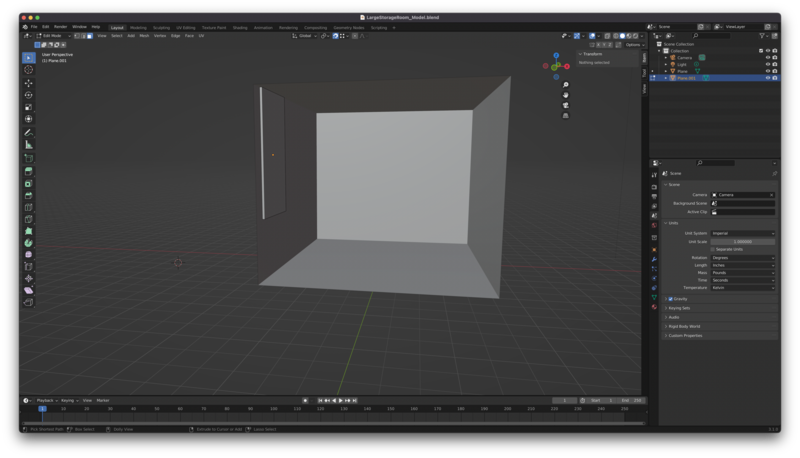Open the Modifiers wrench properties tab
Viewport: 800px width, 458px height.
pyautogui.click(x=654, y=259)
